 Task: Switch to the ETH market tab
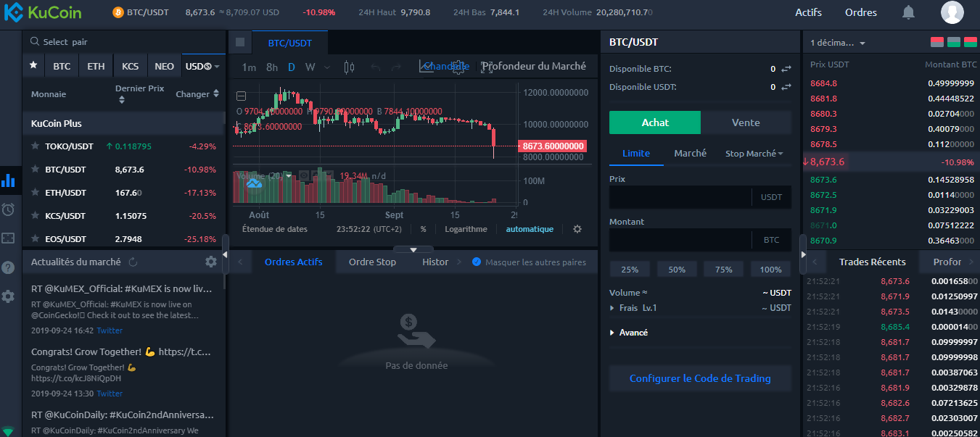click(x=96, y=66)
